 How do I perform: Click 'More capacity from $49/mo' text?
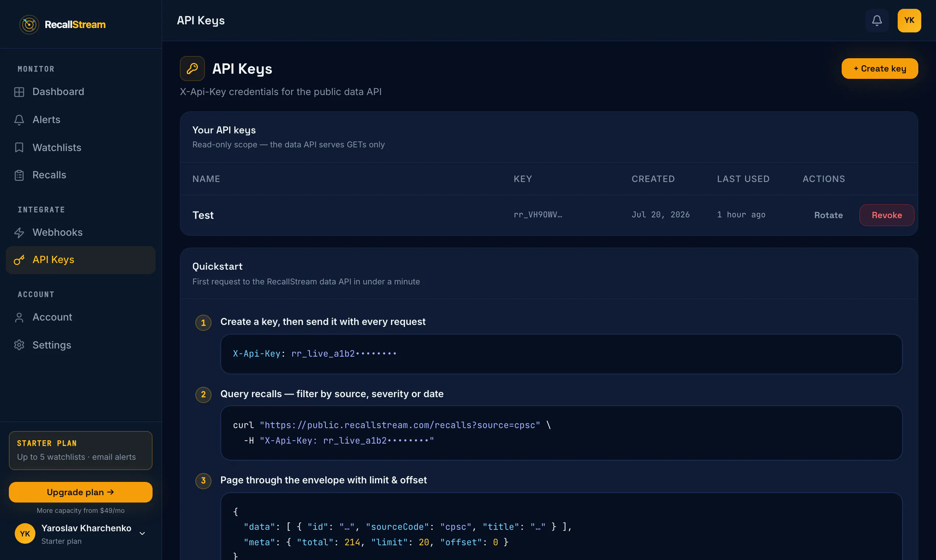point(81,511)
